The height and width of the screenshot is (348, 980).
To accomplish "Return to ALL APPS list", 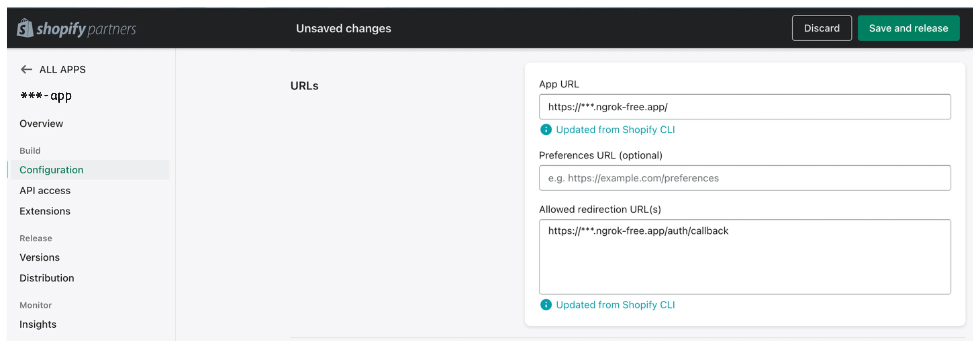I will [x=62, y=69].
